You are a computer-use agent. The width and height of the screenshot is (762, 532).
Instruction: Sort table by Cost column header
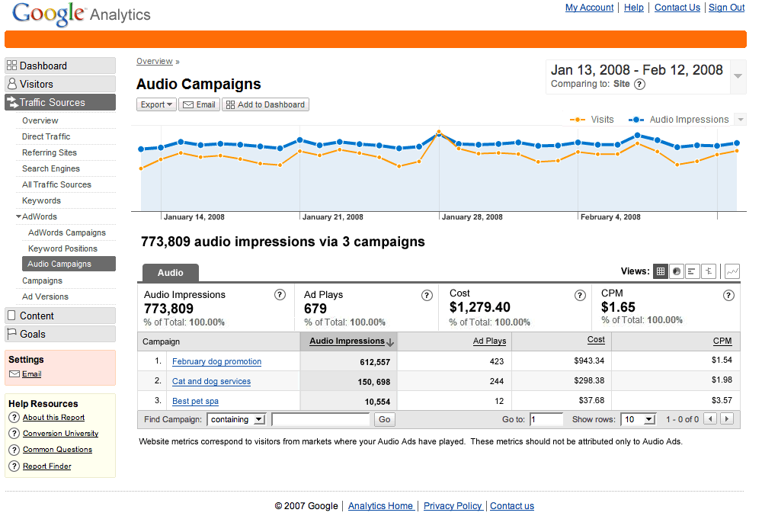tap(596, 339)
